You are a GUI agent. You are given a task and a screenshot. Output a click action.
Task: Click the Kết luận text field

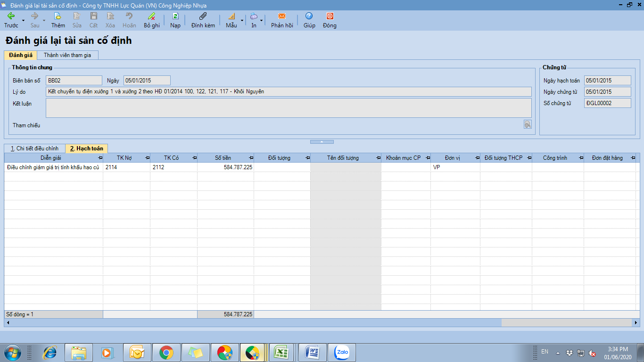[288, 108]
